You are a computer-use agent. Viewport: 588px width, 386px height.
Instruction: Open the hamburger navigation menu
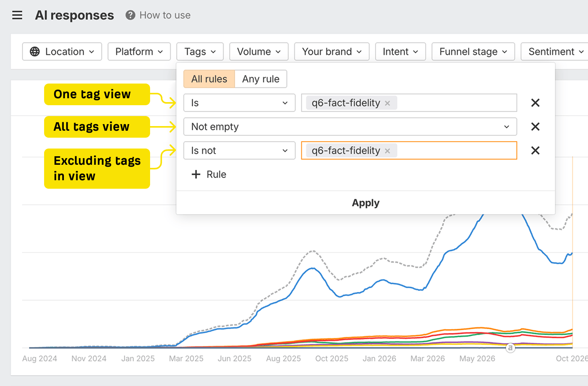pyautogui.click(x=17, y=15)
